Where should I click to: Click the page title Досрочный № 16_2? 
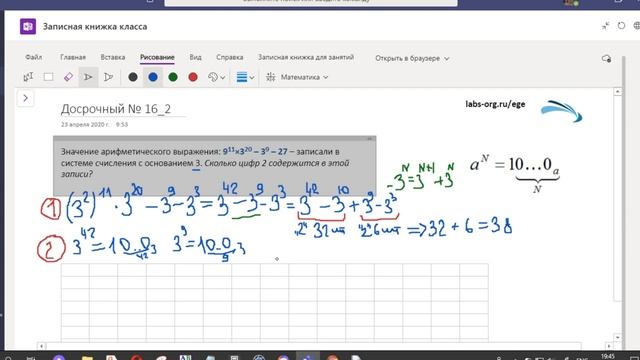(x=116, y=109)
